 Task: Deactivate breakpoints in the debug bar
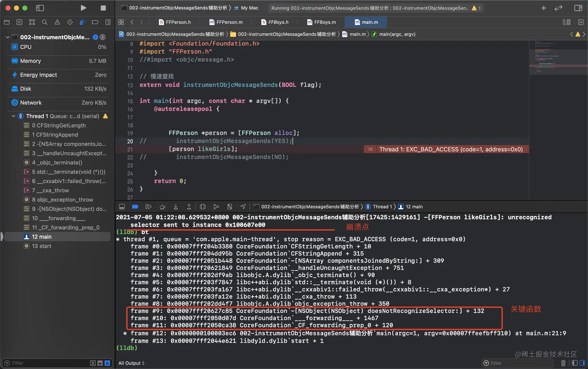[135, 207]
